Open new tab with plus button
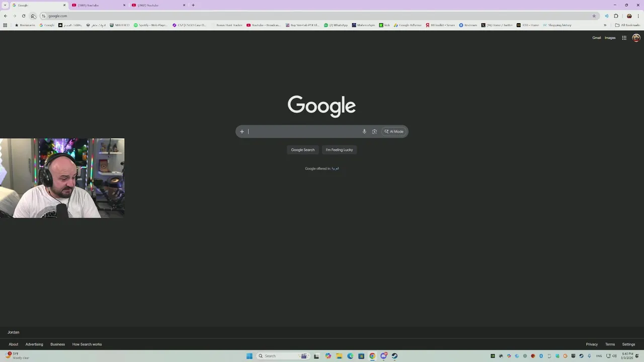 [x=193, y=5]
